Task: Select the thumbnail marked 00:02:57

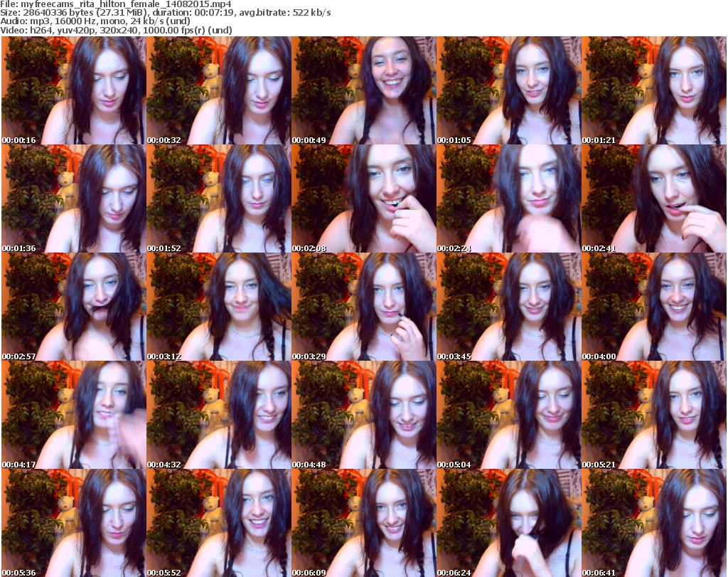Action: pos(74,307)
